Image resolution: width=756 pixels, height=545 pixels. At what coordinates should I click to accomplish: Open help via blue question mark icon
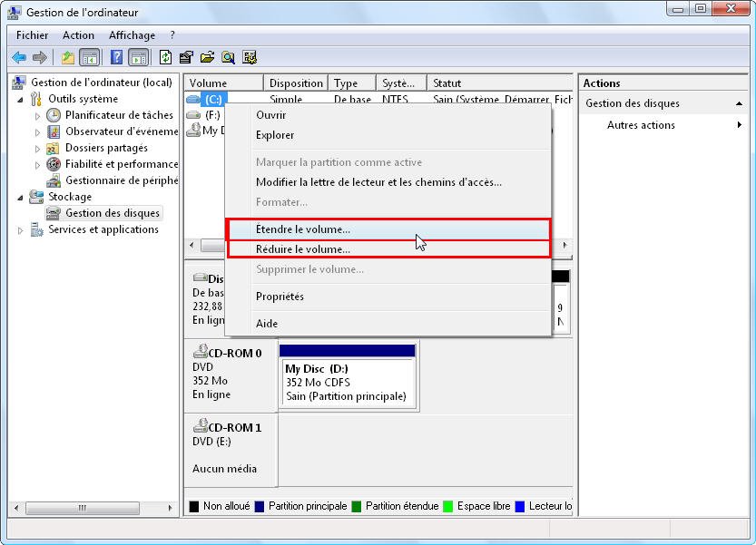tap(116, 57)
